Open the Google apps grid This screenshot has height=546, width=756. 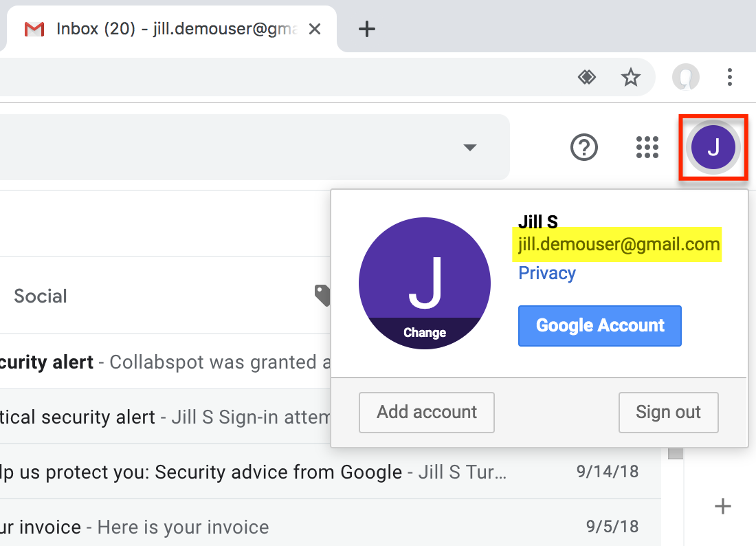[647, 147]
